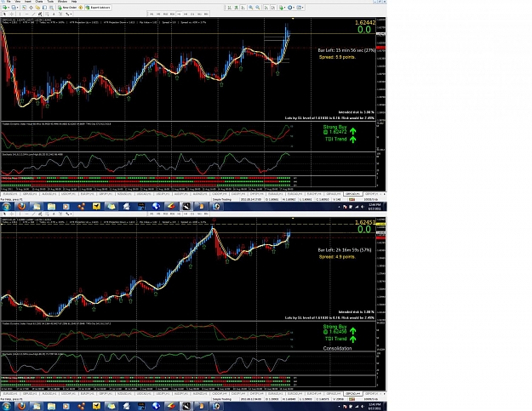Image resolution: width=532 pixels, height=411 pixels.
Task: Open Firefox in taskbar showing 12:43 PM
Action: point(21,406)
